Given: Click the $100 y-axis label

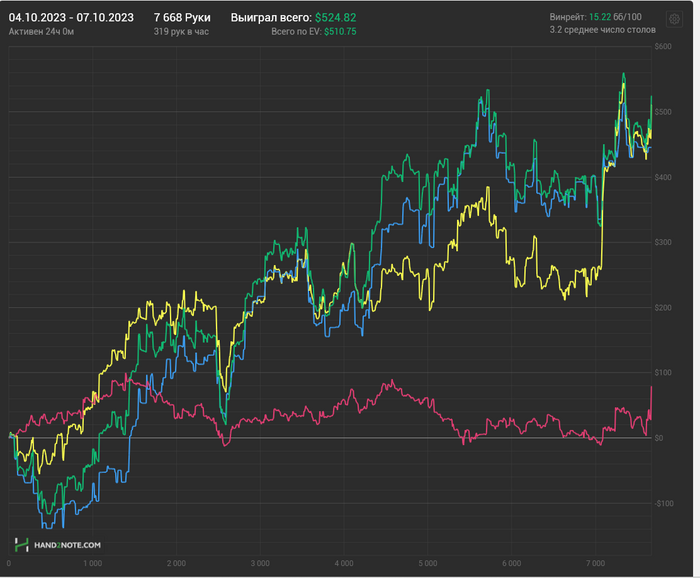Looking at the screenshot, I should [663, 373].
